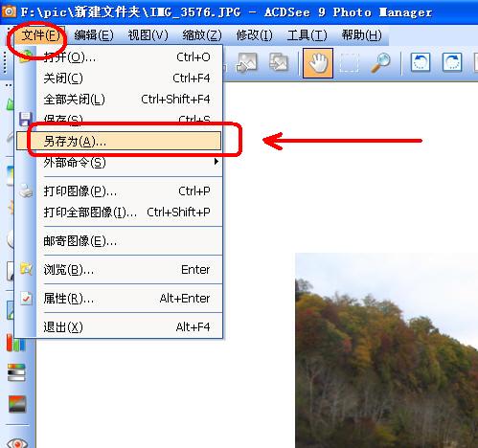Select the hand scroll tool
Viewport: 478px width, 448px height.
tap(318, 63)
